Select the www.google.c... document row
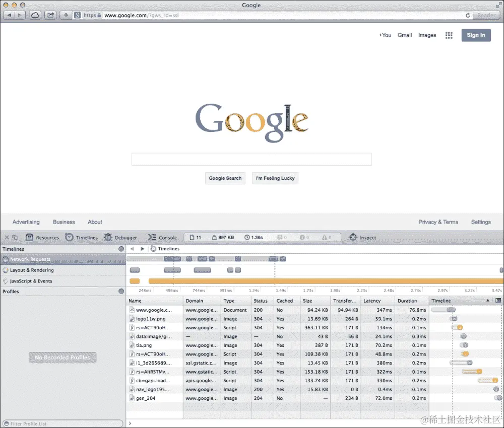This screenshot has width=504, height=428. pyautogui.click(x=315, y=310)
